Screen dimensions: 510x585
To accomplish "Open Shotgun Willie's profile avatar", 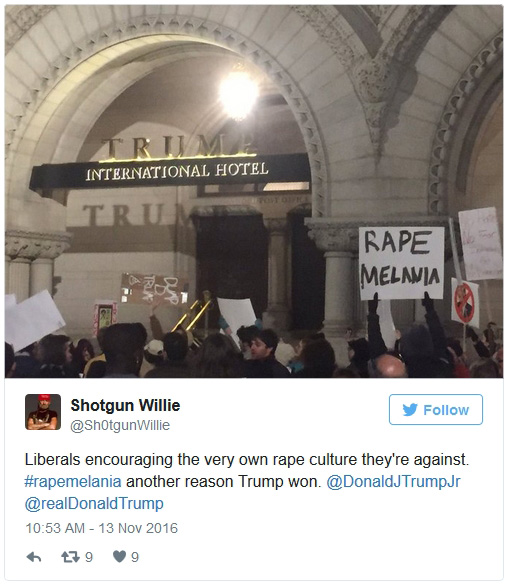I will pos(43,412).
